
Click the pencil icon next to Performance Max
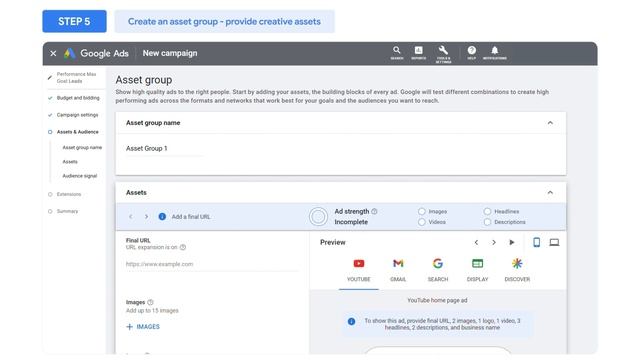[50, 77]
